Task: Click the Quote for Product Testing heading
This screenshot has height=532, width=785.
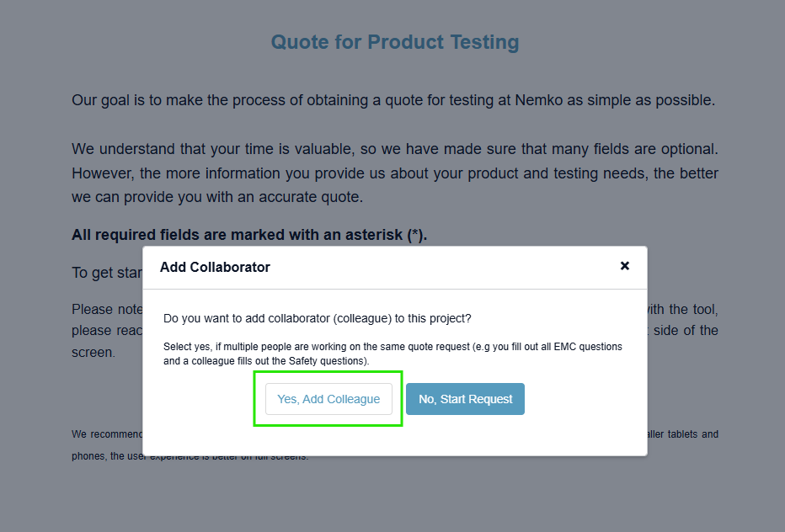Action: 394,42
